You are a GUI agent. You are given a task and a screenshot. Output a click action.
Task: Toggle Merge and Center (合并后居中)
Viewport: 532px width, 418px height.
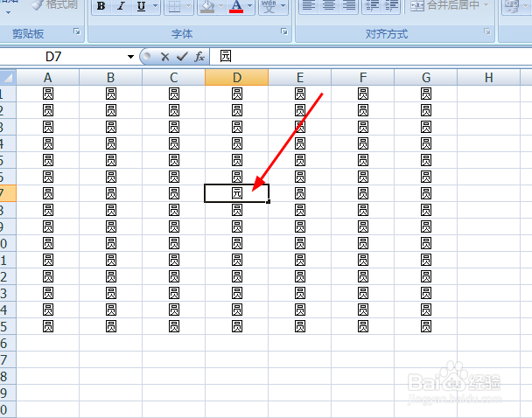click(445, 4)
